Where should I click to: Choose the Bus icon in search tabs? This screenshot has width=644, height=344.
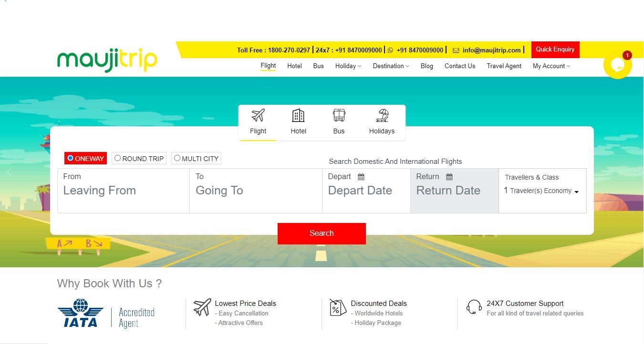click(339, 116)
